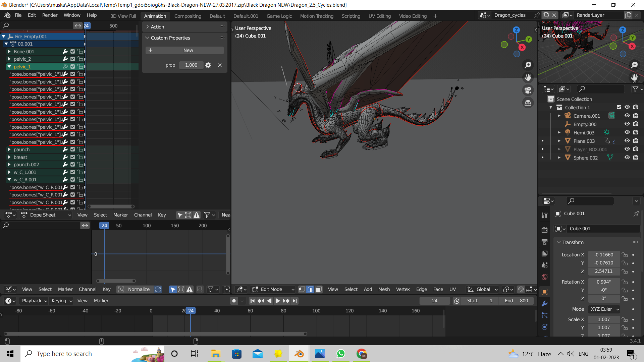Toggle camera view gizmo icon
Image resolution: width=644 pixels, height=362 pixels.
click(528, 90)
